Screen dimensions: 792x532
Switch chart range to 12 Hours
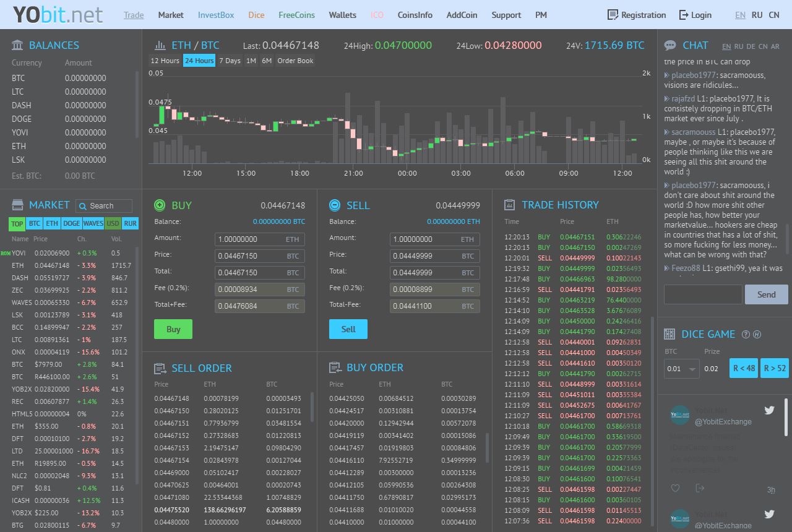(165, 61)
